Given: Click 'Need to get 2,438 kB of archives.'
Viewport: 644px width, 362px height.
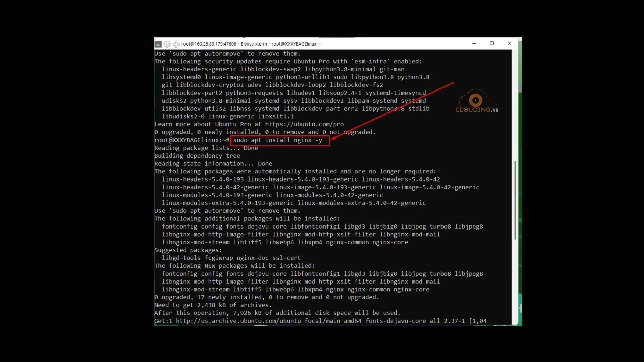Looking at the screenshot, I should (213, 305).
